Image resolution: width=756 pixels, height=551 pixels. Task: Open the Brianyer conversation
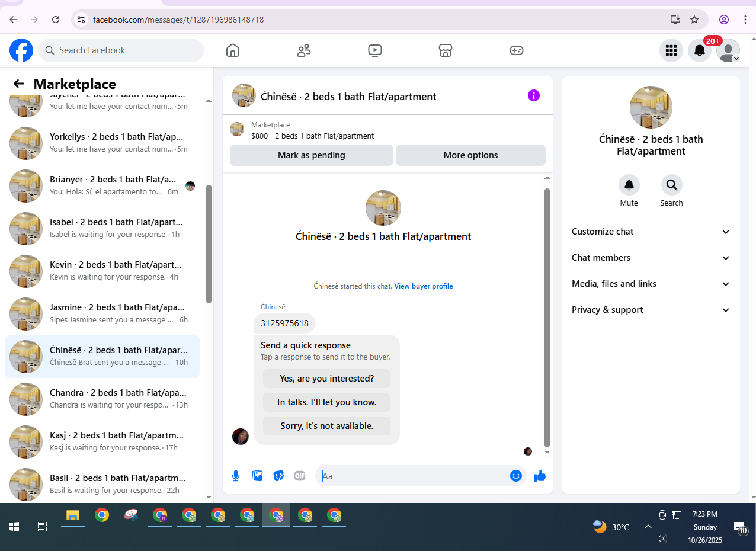pos(102,185)
